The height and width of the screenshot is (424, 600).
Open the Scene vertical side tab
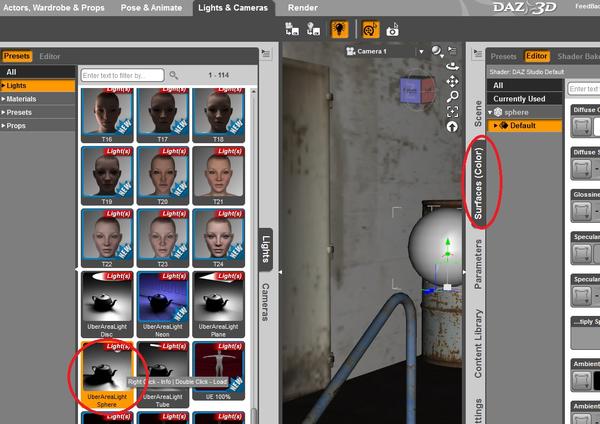(478, 113)
